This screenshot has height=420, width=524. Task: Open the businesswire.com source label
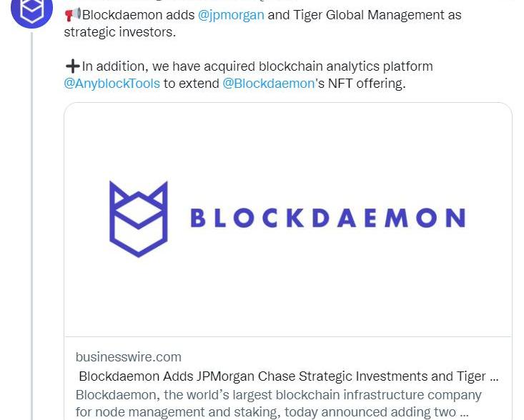[129, 357]
